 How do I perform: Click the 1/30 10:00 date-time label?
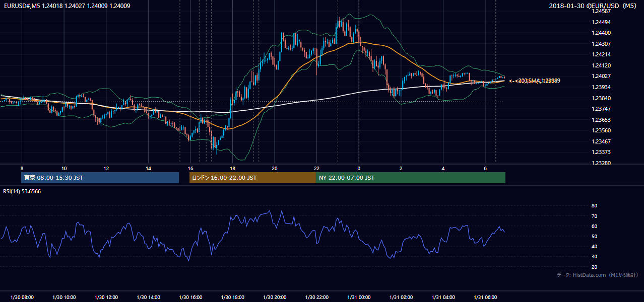(64, 297)
